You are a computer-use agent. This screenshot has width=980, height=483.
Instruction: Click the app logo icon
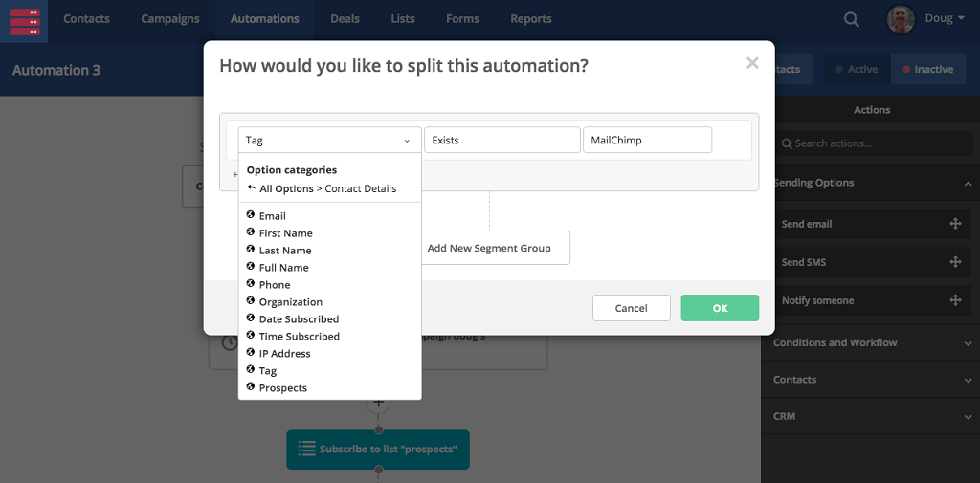pyautogui.click(x=24, y=20)
